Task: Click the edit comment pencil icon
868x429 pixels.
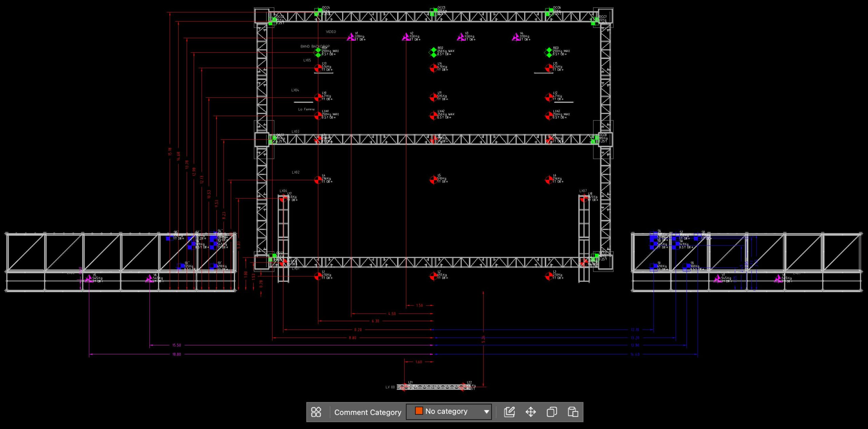Action: 509,412
